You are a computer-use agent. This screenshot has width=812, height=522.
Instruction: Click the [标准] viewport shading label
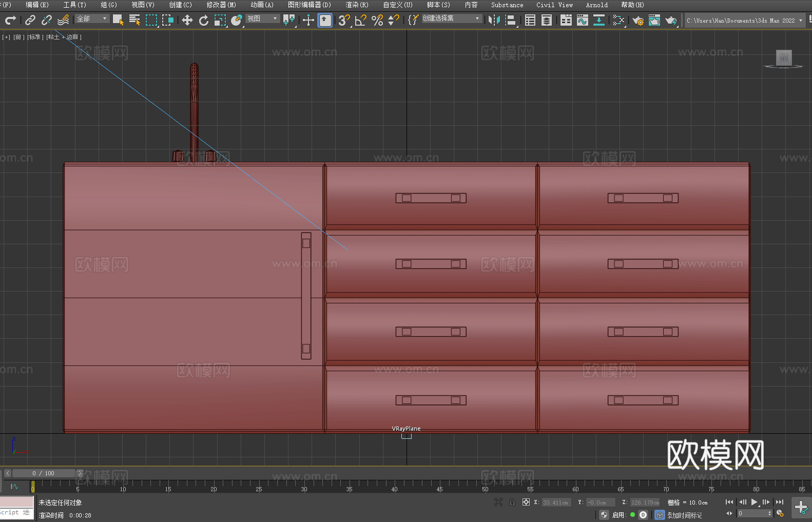[35, 37]
